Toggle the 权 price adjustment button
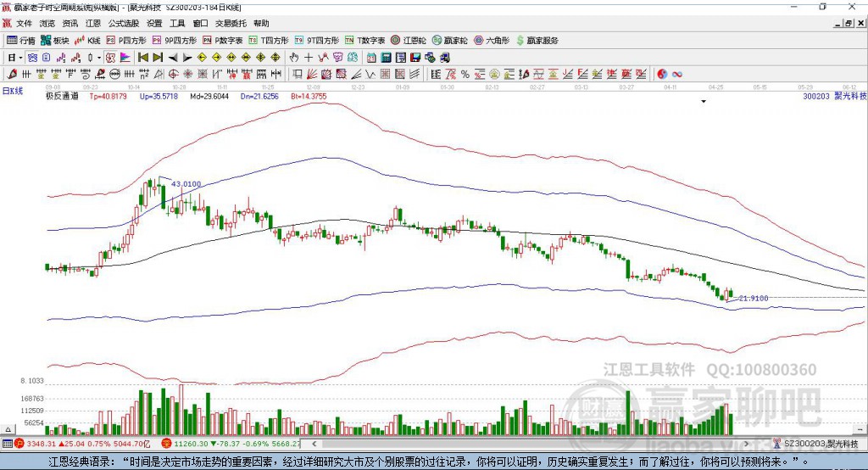The height and width of the screenshot is (470, 868). [111, 58]
